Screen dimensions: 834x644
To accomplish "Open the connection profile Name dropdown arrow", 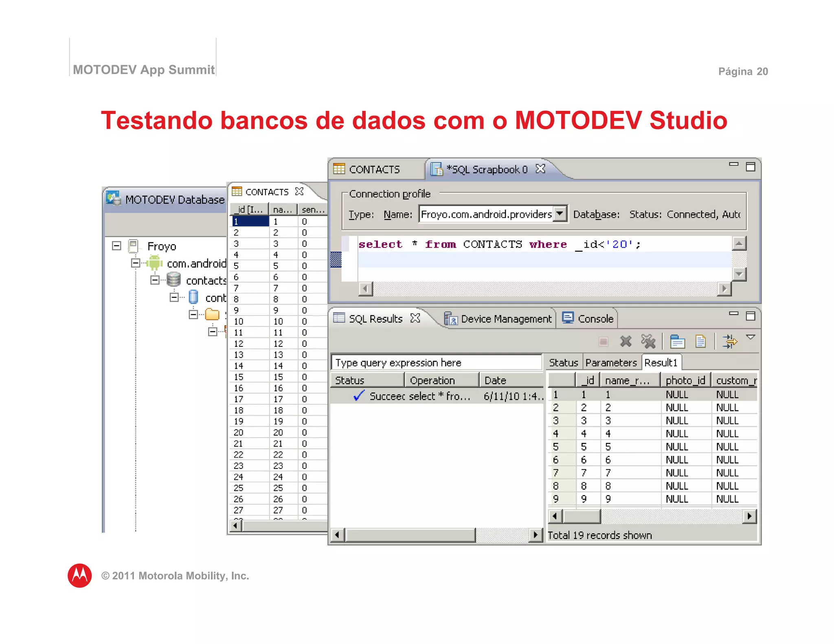I will click(560, 213).
